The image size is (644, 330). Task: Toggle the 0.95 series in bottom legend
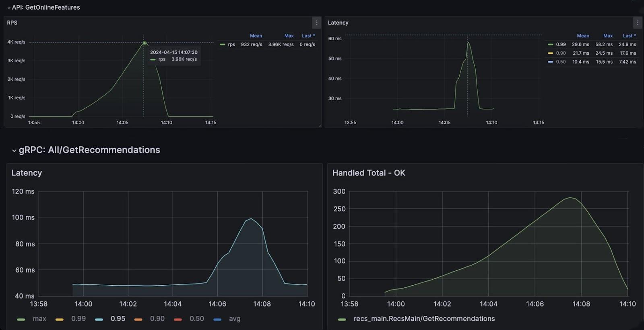pos(118,319)
